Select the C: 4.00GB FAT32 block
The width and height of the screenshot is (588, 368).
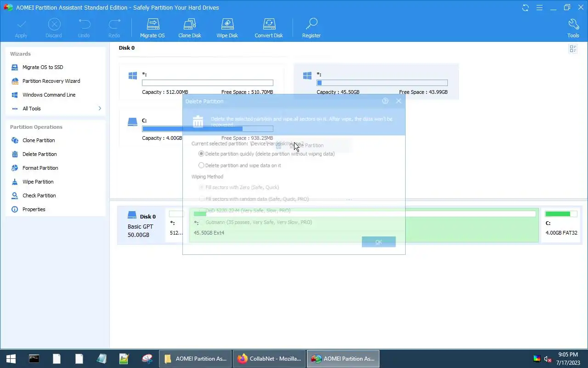pos(561,224)
